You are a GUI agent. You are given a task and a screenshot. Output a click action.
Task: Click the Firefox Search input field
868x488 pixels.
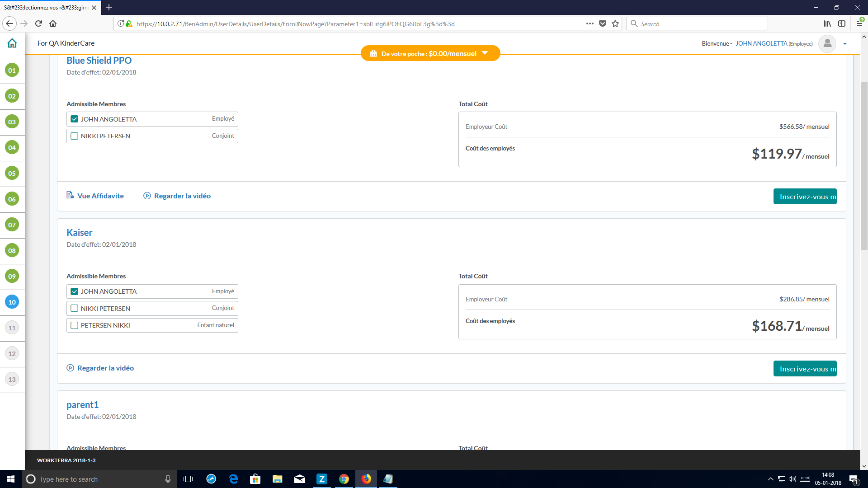pyautogui.click(x=701, y=24)
